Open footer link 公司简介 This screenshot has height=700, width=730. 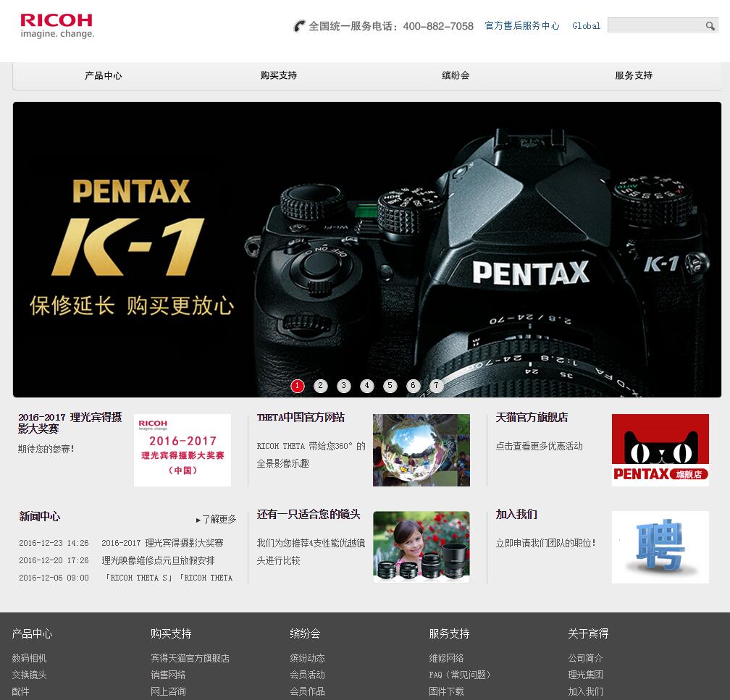[585, 658]
